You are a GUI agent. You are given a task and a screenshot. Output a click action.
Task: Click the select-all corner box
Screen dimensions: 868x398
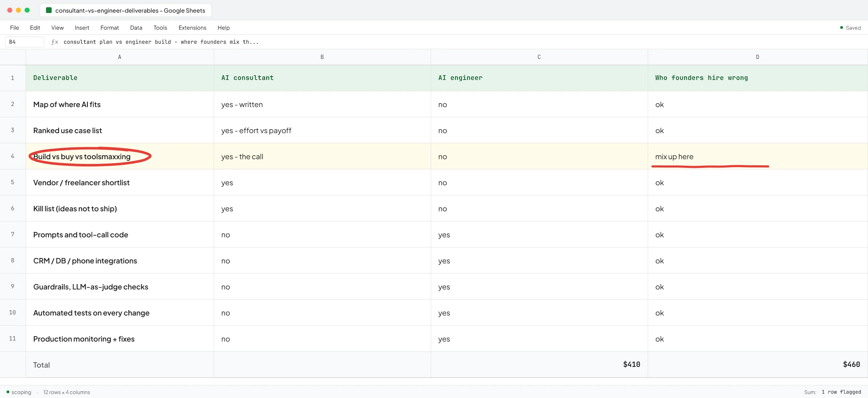pos(13,57)
